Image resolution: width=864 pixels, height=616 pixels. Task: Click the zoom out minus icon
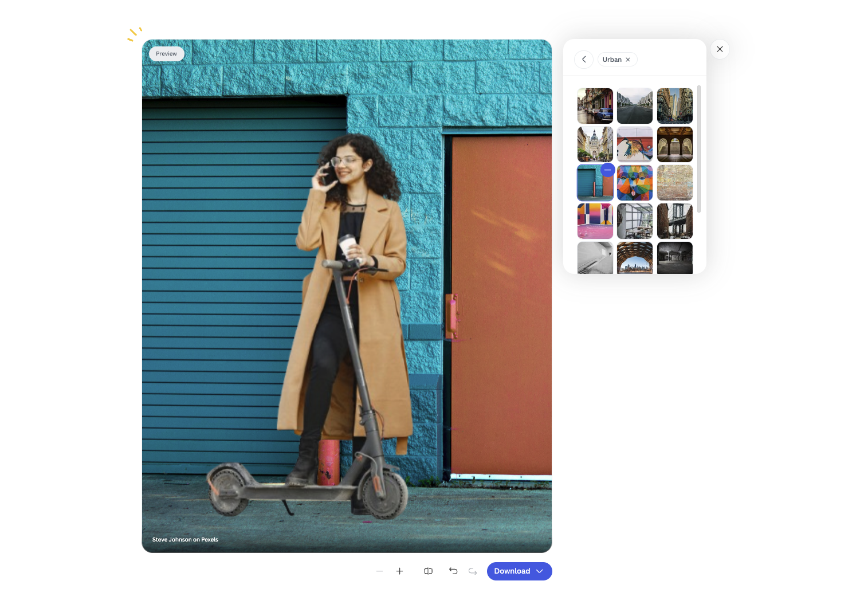click(379, 571)
